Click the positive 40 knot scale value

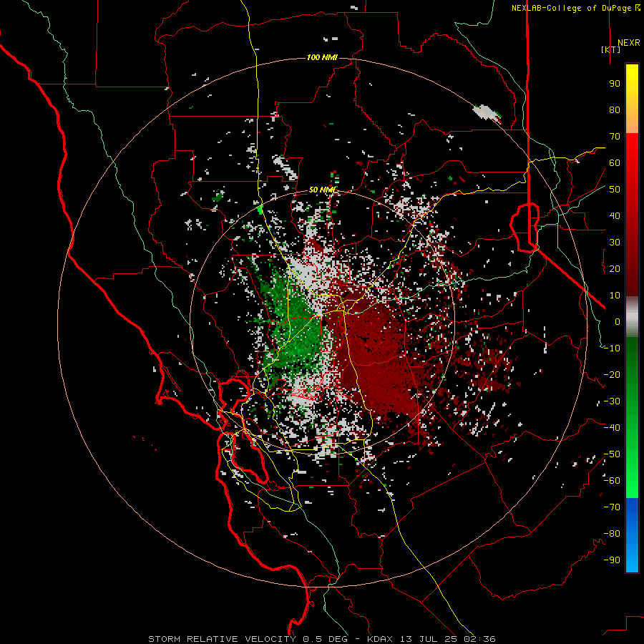(615, 215)
